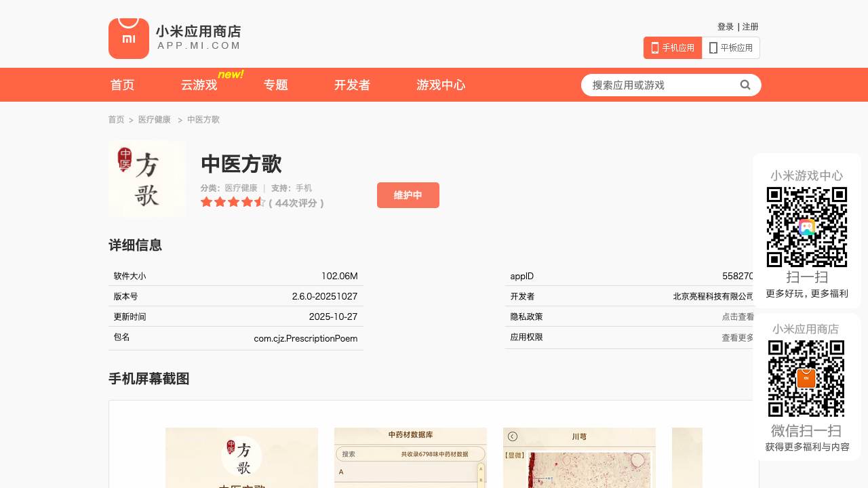Click the 注册 link

tap(750, 26)
